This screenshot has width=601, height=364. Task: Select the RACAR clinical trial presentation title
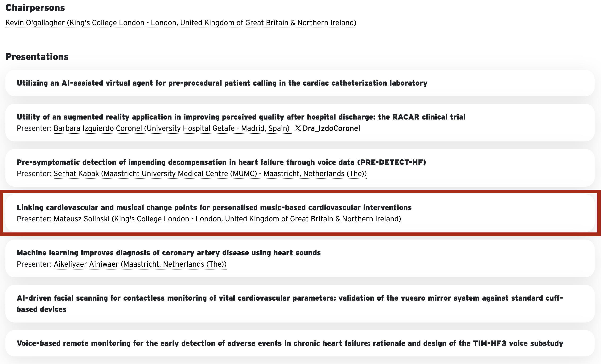click(x=241, y=117)
